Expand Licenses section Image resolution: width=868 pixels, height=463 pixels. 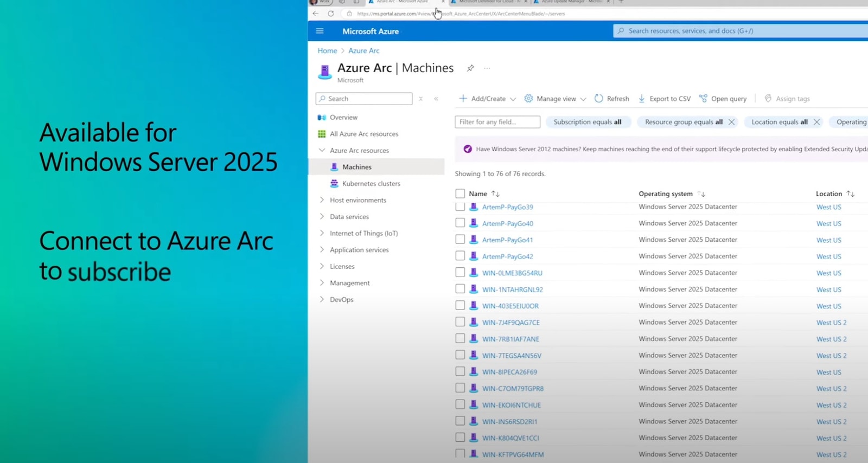pyautogui.click(x=322, y=266)
